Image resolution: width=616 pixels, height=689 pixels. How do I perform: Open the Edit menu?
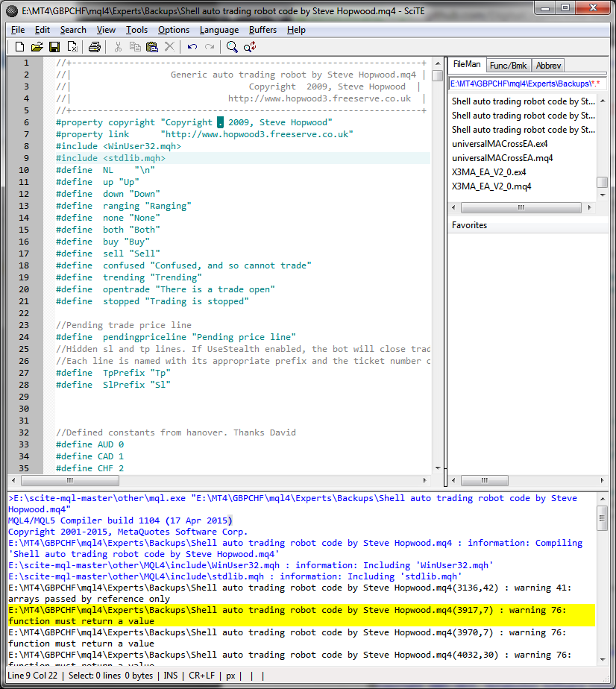(43, 30)
